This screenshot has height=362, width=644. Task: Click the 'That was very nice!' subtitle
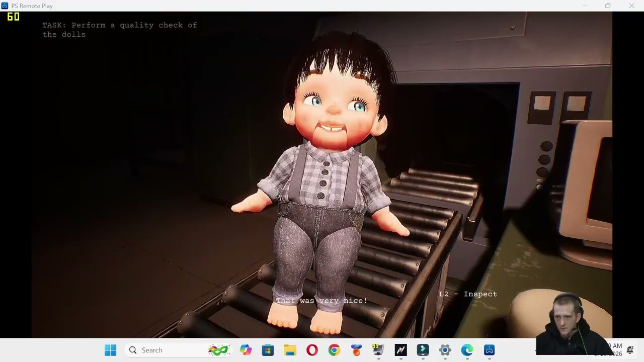pos(321,301)
